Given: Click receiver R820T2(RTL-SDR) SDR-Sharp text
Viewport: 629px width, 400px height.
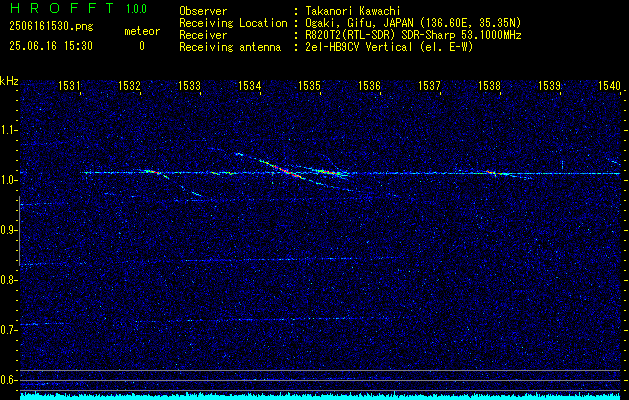Looking at the screenshot, I should 413,35.
